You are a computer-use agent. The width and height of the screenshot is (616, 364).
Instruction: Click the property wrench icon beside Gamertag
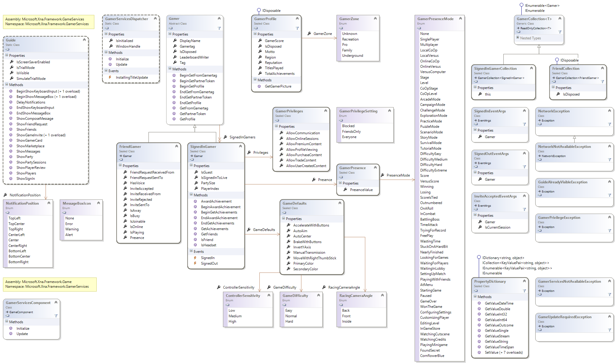click(x=175, y=46)
